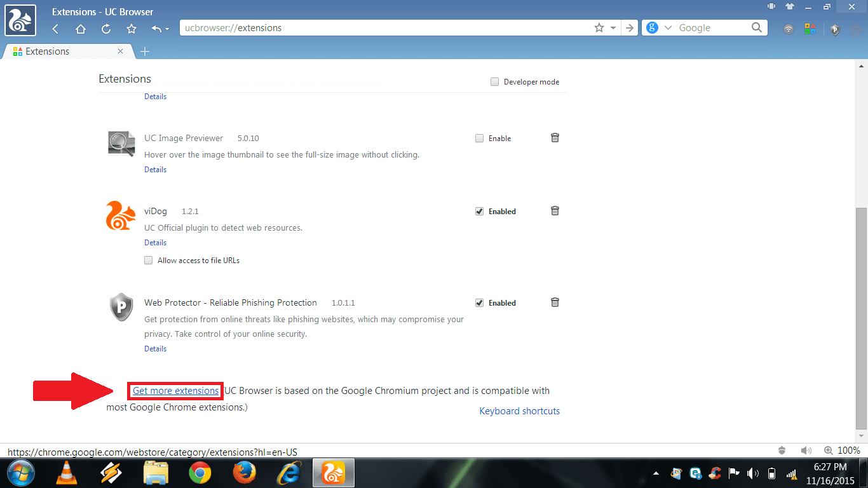Bookmark this page with address bar star
The width and height of the screenshot is (868, 488).
pos(599,28)
